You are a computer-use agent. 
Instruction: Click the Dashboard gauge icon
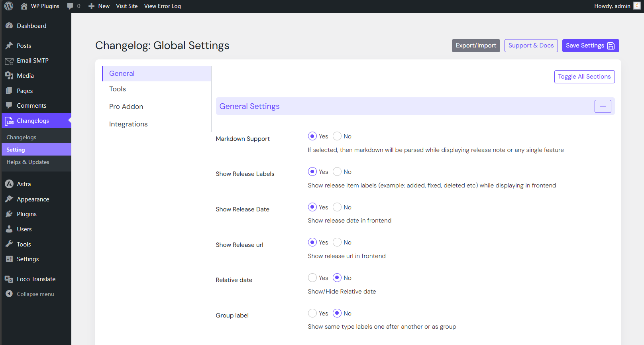click(9, 26)
